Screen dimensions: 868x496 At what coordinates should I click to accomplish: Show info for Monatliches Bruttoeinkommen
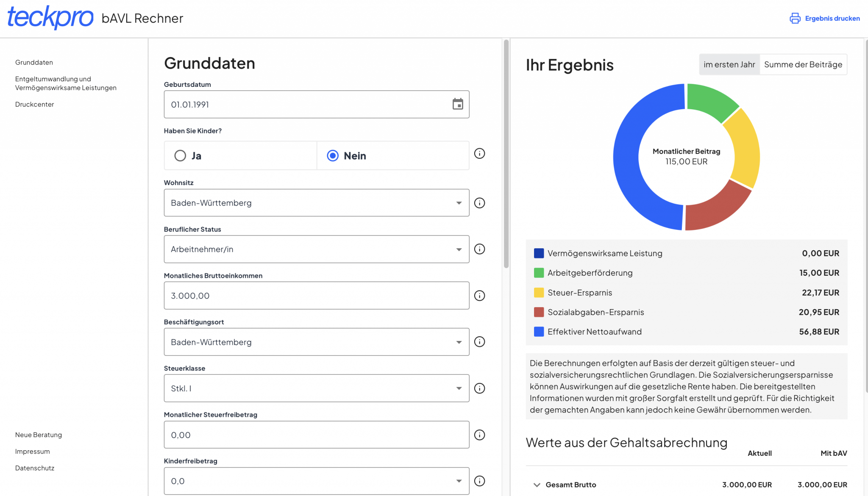479,296
